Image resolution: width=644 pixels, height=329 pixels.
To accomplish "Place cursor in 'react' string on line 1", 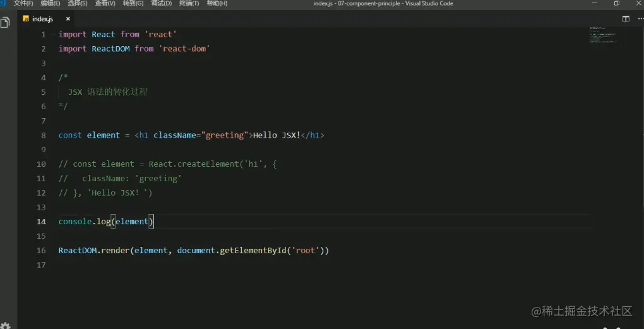I will pos(160,35).
